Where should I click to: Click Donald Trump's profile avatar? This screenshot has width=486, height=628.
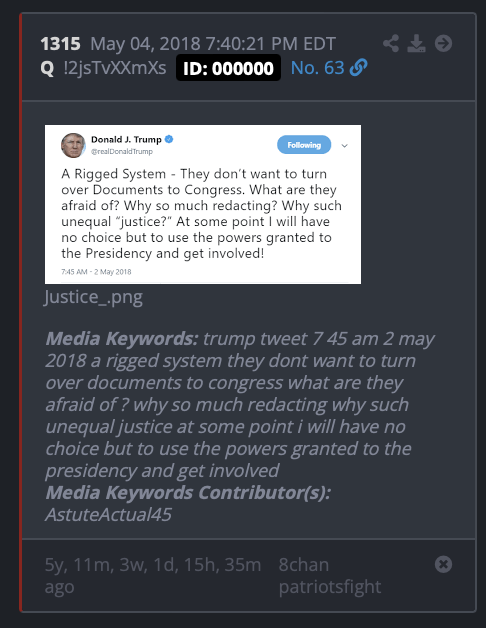pos(73,145)
